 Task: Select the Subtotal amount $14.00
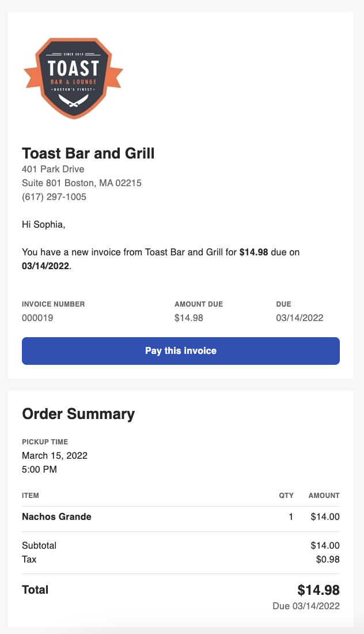pyautogui.click(x=325, y=545)
